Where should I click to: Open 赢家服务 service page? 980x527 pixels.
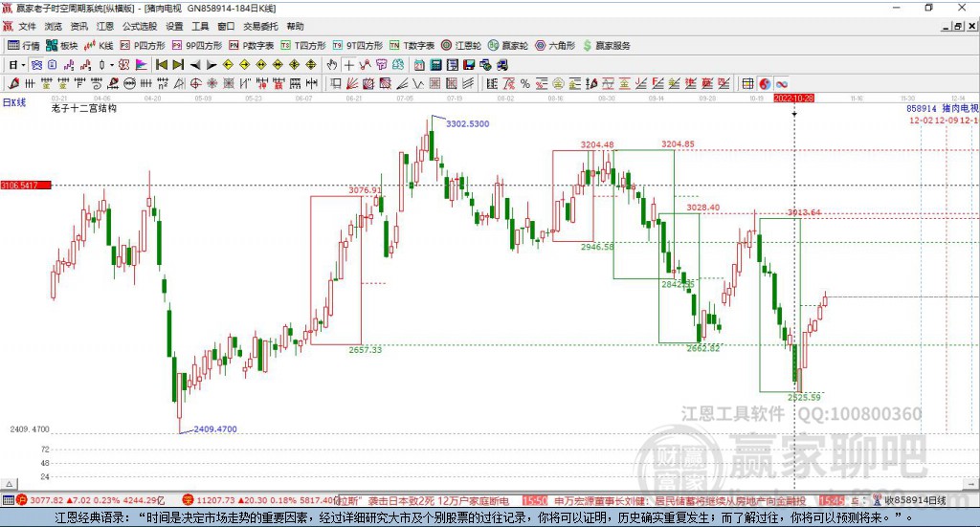606,46
